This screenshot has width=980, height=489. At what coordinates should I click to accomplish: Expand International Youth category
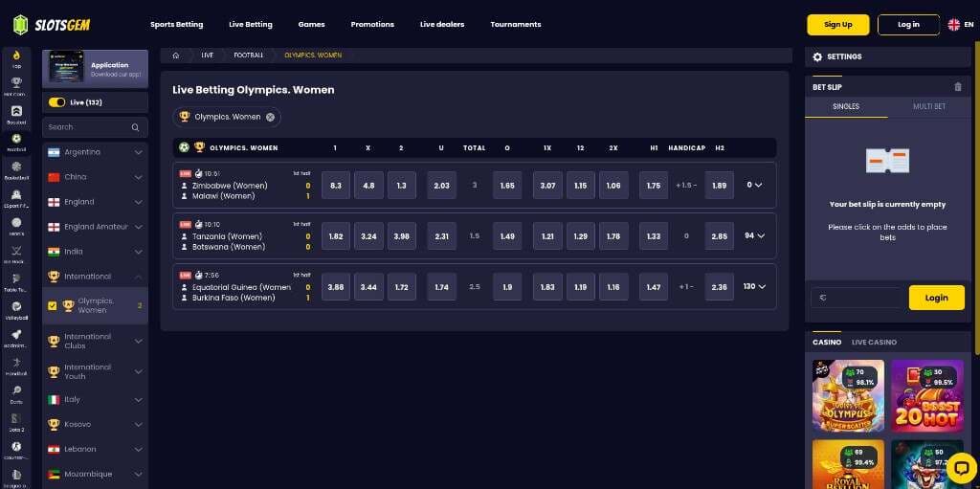pos(138,372)
